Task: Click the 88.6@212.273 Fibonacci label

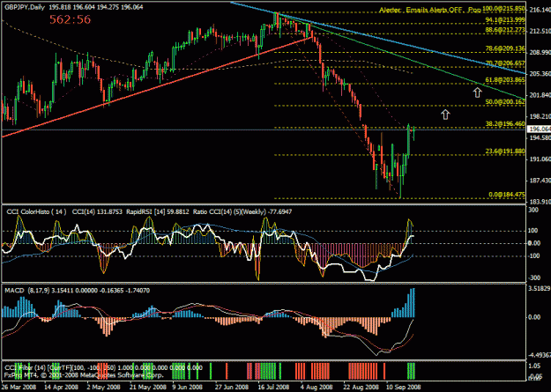Action: click(x=505, y=30)
